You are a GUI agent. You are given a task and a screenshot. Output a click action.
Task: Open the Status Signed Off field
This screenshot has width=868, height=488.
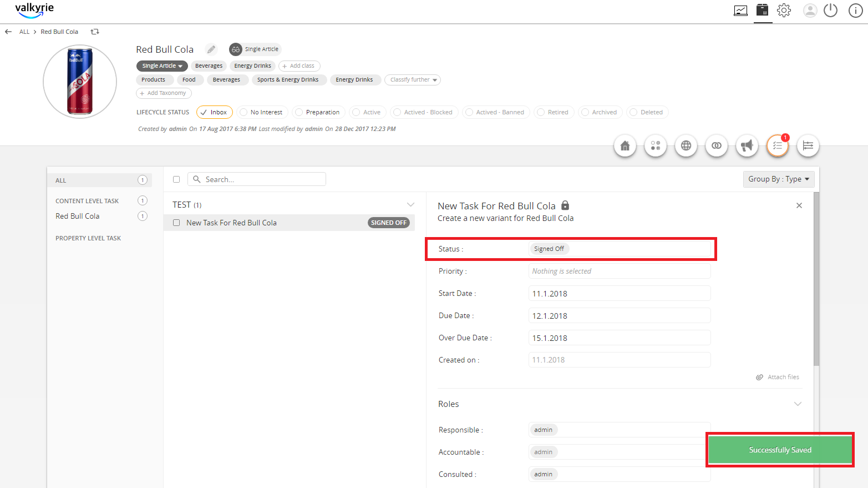click(x=620, y=249)
